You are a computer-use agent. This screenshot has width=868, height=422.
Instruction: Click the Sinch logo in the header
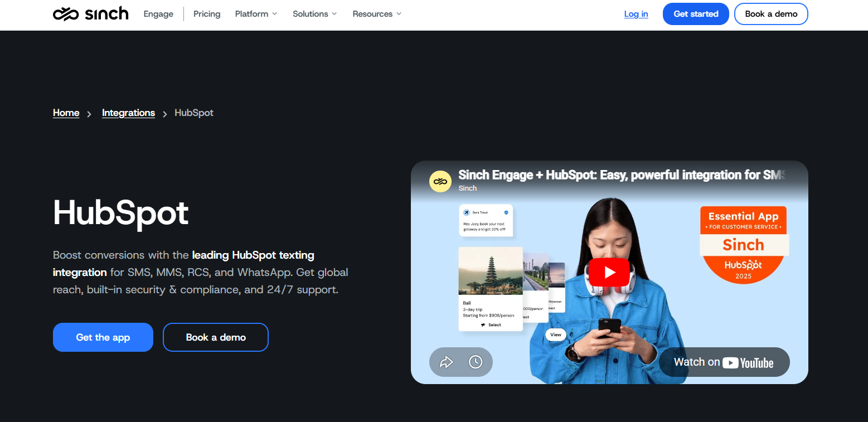pos(90,14)
